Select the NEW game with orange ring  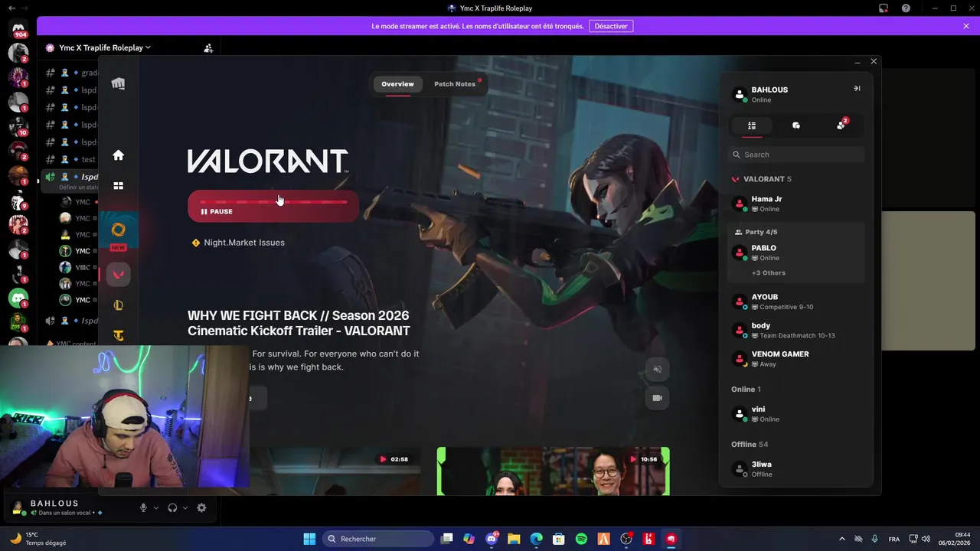pos(118,230)
